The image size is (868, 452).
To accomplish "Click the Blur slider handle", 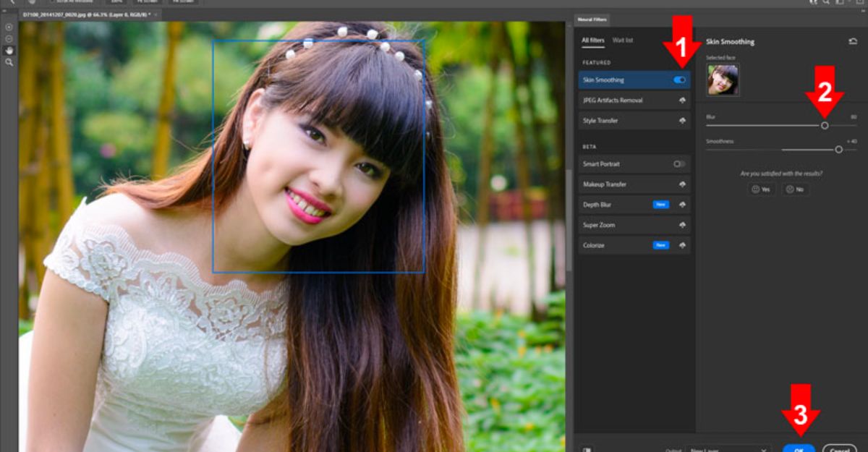I will click(x=825, y=125).
